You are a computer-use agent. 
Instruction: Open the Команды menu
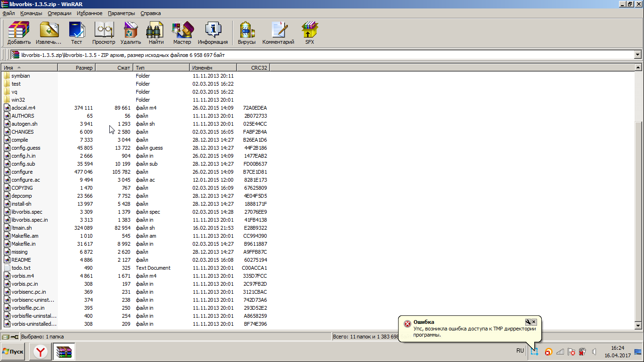click(x=32, y=13)
